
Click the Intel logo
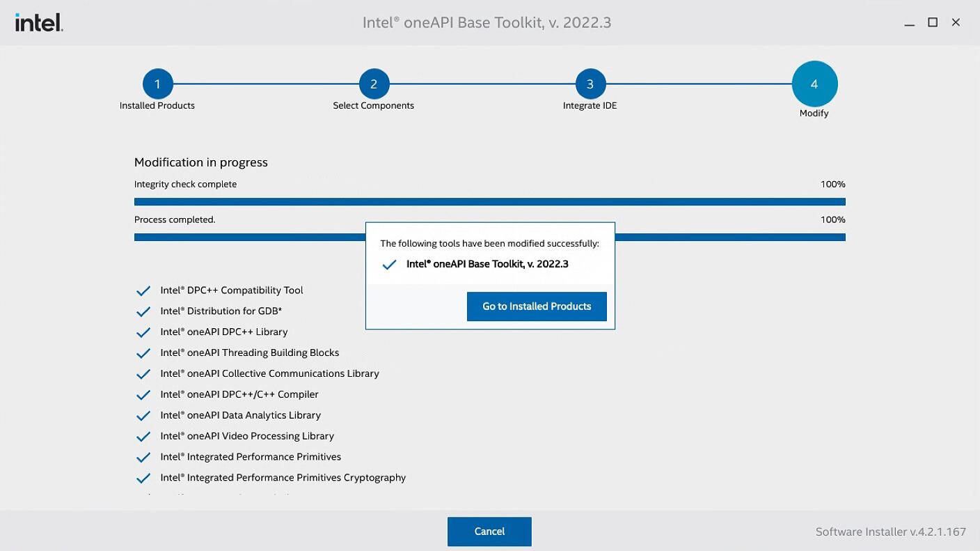[39, 23]
